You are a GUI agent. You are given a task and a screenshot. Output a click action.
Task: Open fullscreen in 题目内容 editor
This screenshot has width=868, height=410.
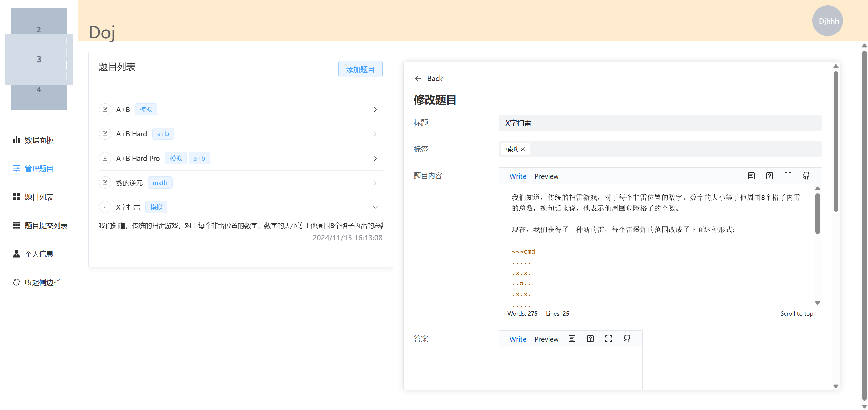[788, 176]
